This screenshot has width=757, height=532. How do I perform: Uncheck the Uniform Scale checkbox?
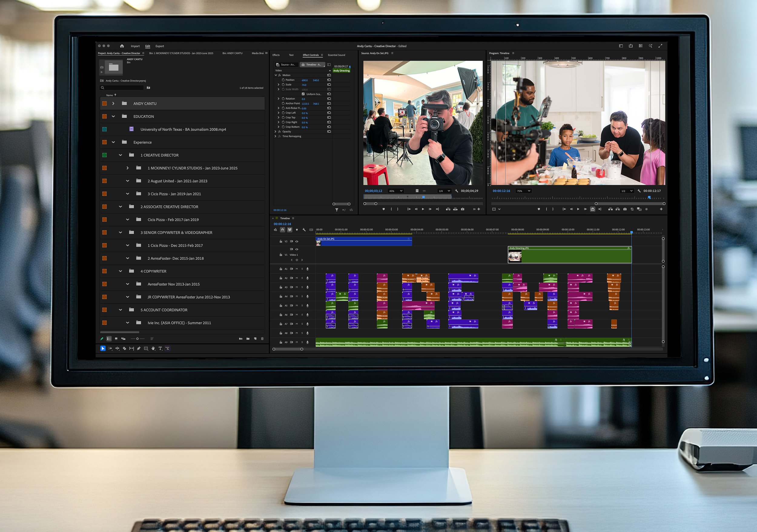(303, 94)
